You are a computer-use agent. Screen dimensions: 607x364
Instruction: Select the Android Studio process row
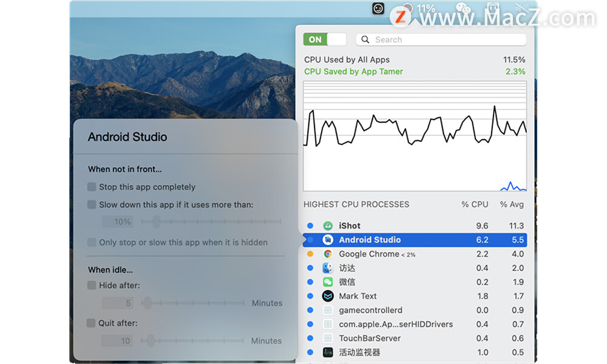point(415,240)
